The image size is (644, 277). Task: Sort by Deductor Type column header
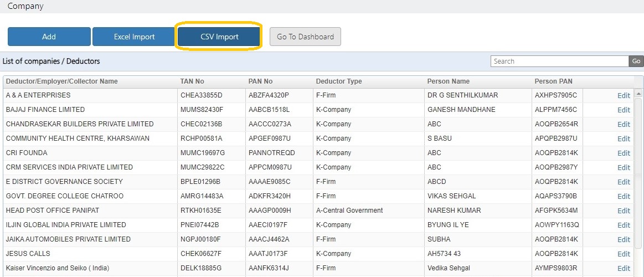coord(339,81)
